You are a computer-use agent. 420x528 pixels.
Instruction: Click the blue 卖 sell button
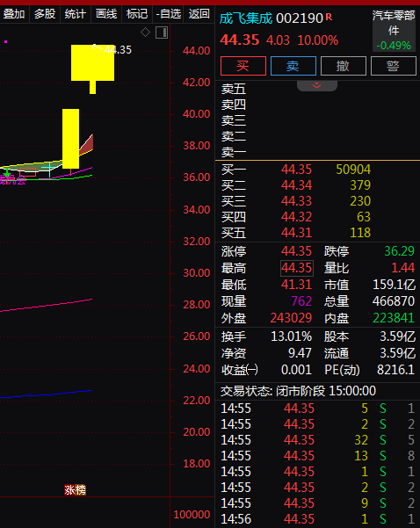point(293,66)
